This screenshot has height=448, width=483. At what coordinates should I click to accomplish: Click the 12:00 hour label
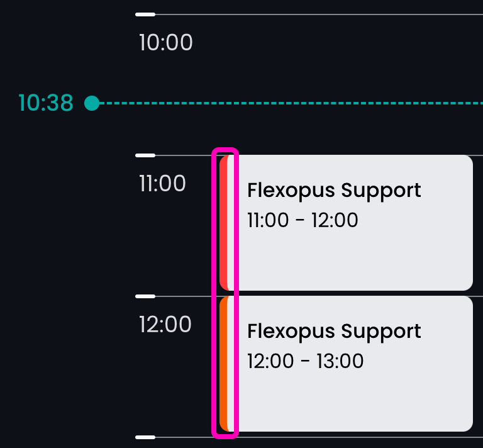(x=165, y=325)
